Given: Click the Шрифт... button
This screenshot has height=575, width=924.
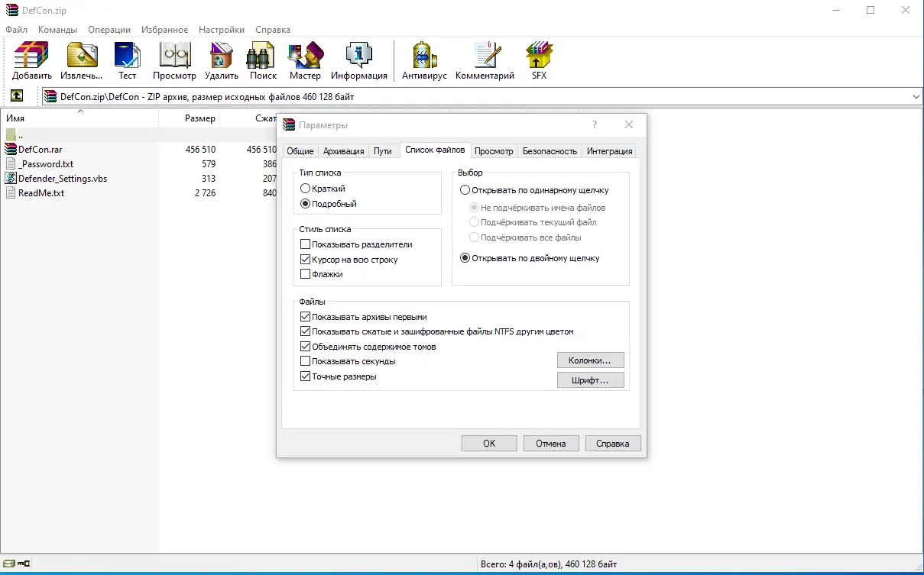Looking at the screenshot, I should [591, 380].
